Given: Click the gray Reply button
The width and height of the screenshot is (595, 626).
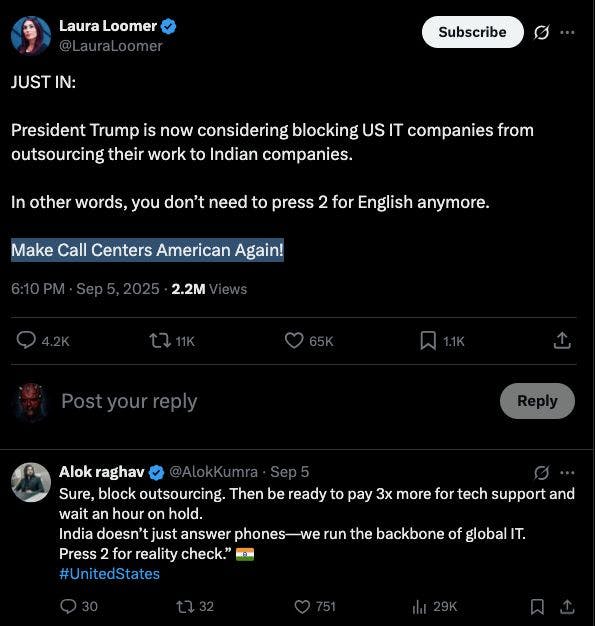Looking at the screenshot, I should (537, 401).
